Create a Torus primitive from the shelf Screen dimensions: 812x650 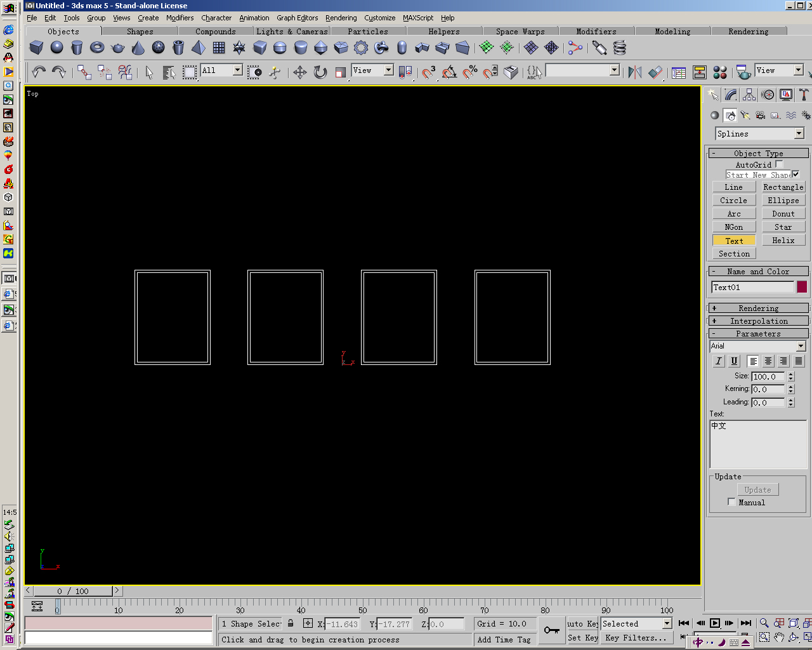pyautogui.click(x=97, y=48)
